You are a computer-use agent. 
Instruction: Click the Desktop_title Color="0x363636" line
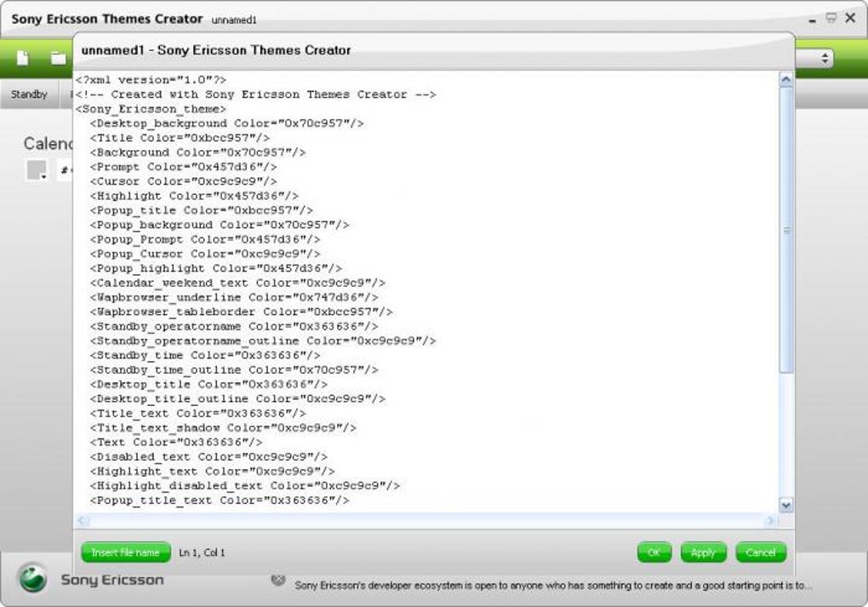(208, 384)
